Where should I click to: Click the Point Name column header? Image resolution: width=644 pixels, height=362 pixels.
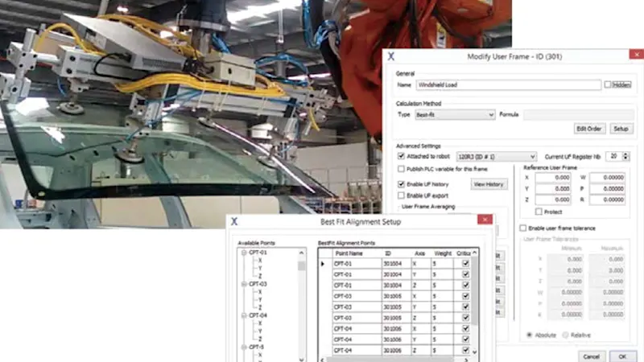click(357, 253)
